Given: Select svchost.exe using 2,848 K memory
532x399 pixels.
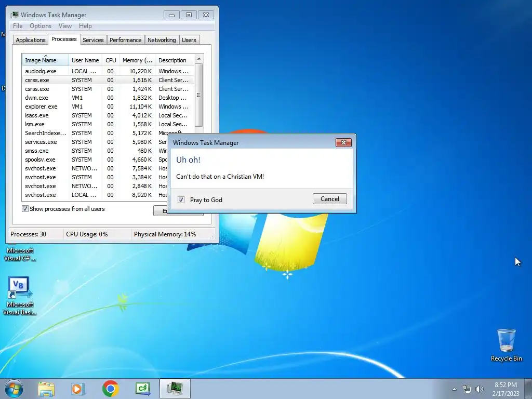Looking at the screenshot, I should [x=95, y=186].
